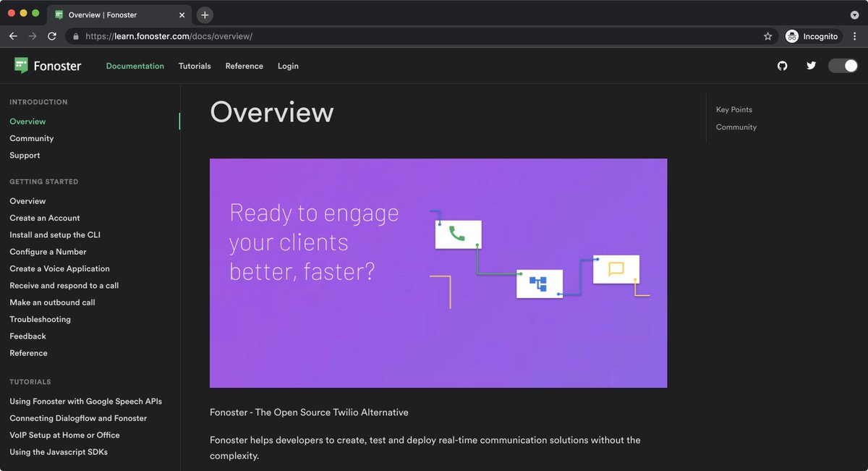
Task: Open the Twitter icon link
Action: point(811,66)
